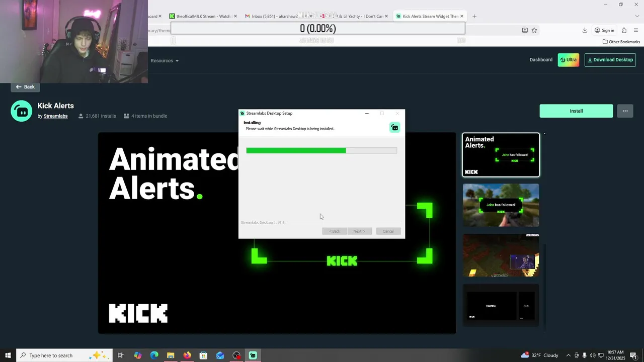The height and width of the screenshot is (362, 644).
Task: Switch to the Lil Yachty tab
Action: click(354, 16)
